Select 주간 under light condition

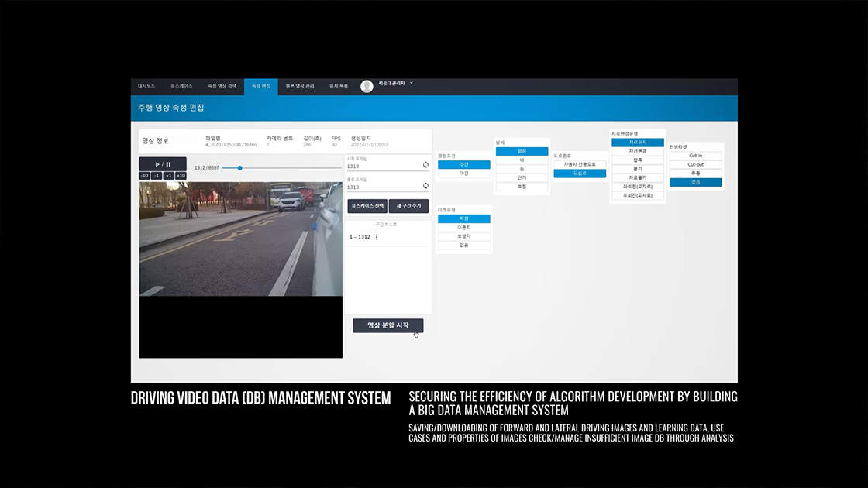tap(464, 164)
